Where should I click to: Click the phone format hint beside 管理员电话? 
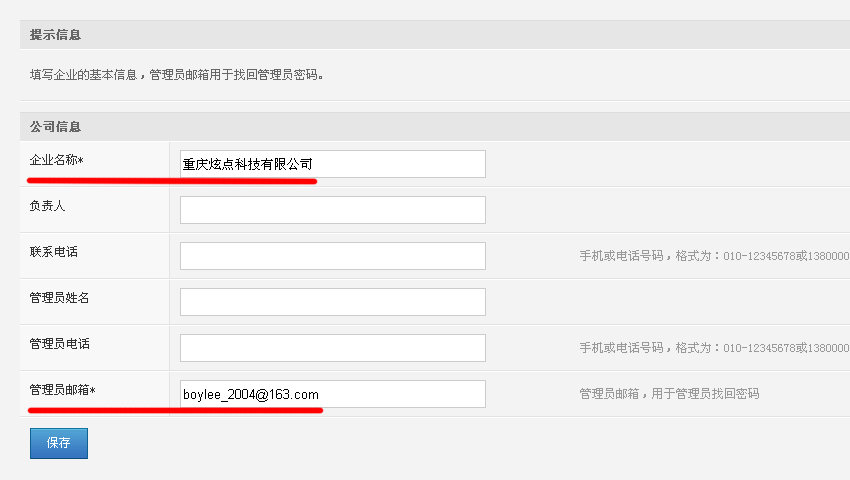(714, 348)
